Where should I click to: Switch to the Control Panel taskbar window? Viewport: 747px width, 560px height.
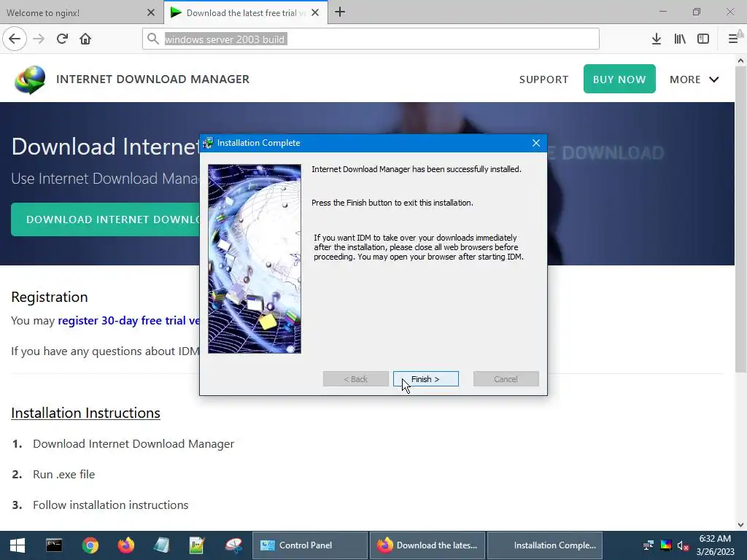[x=309, y=545]
